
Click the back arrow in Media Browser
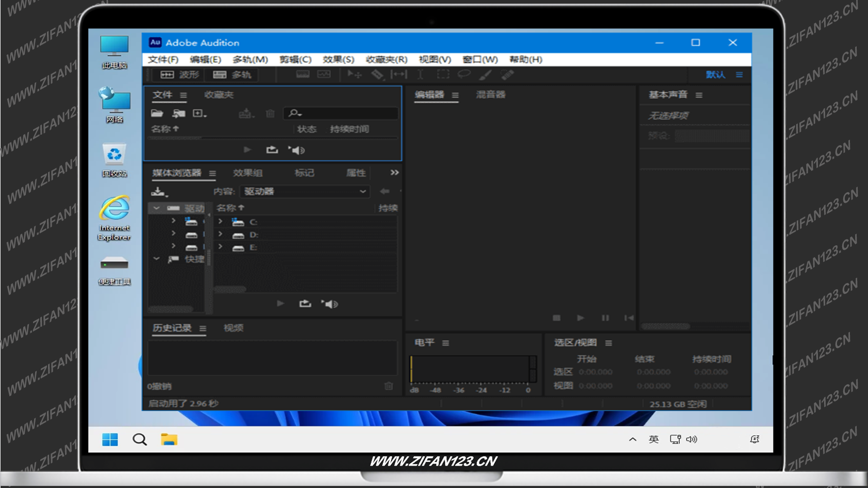(x=384, y=191)
